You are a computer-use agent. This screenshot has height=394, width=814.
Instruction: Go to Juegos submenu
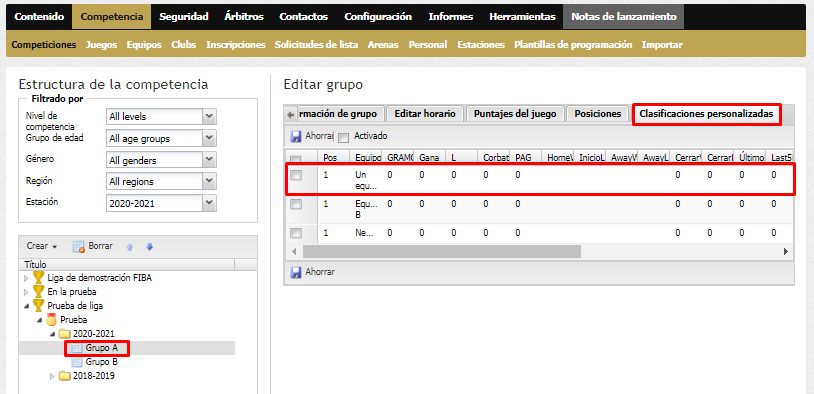pyautogui.click(x=101, y=45)
